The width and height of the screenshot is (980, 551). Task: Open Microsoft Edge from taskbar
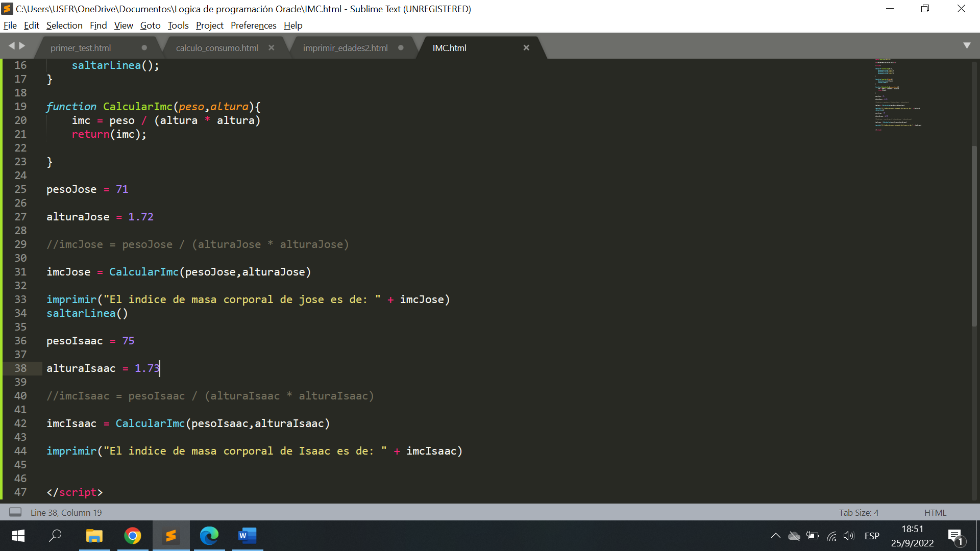pos(209,536)
